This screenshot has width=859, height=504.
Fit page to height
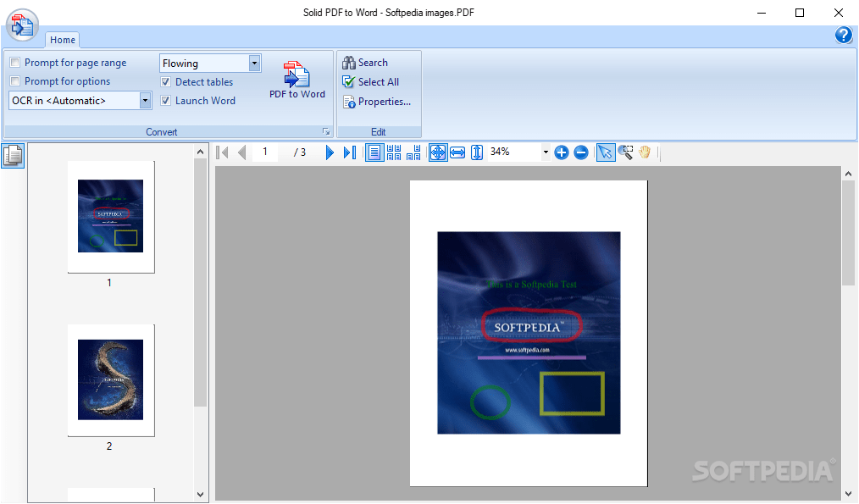coord(477,152)
